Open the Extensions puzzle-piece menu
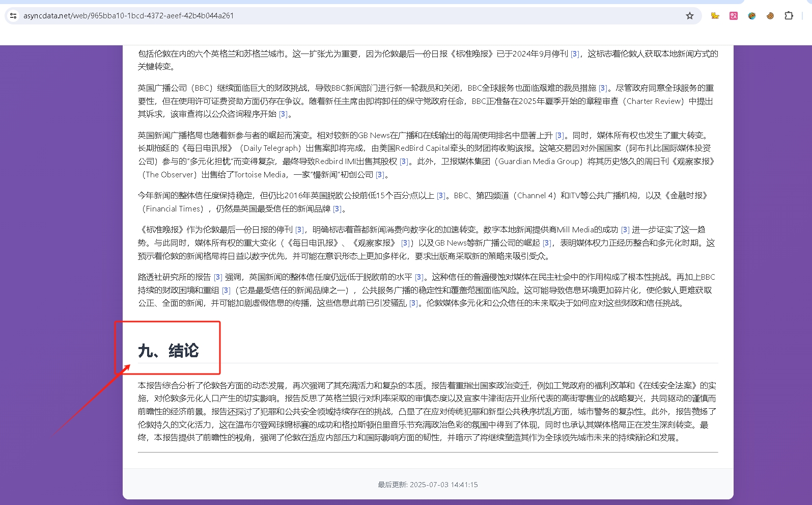This screenshot has height=505, width=812. (x=789, y=16)
